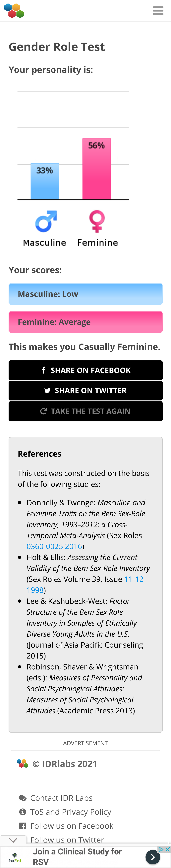This screenshot has width=171, height=868.
Task: Take the test again
Action: [85, 411]
